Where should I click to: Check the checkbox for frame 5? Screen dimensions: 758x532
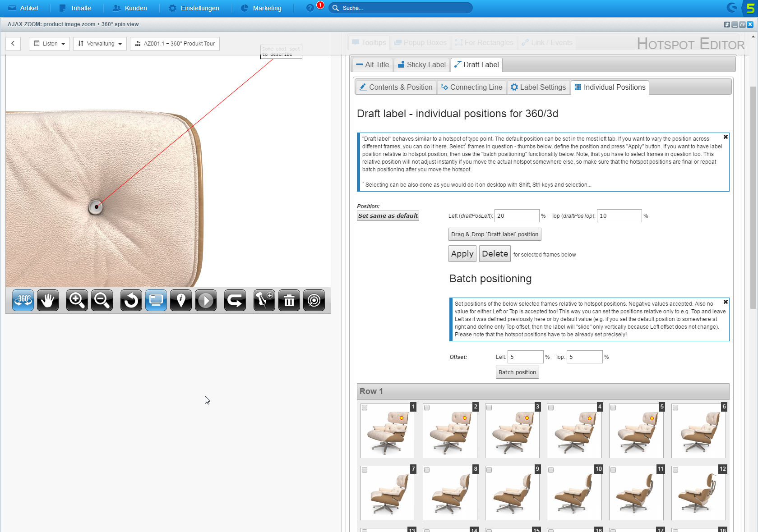pos(613,408)
